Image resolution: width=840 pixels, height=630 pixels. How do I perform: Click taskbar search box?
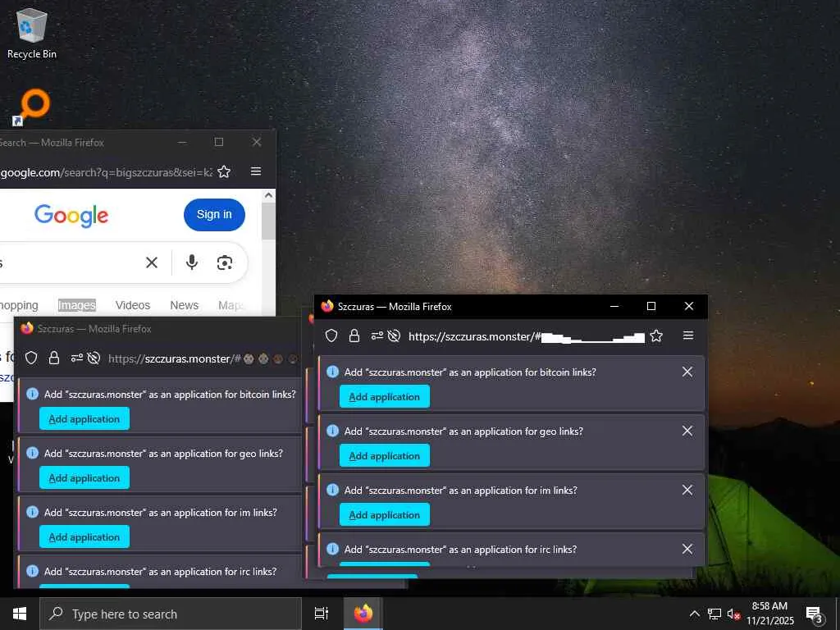pos(171,614)
